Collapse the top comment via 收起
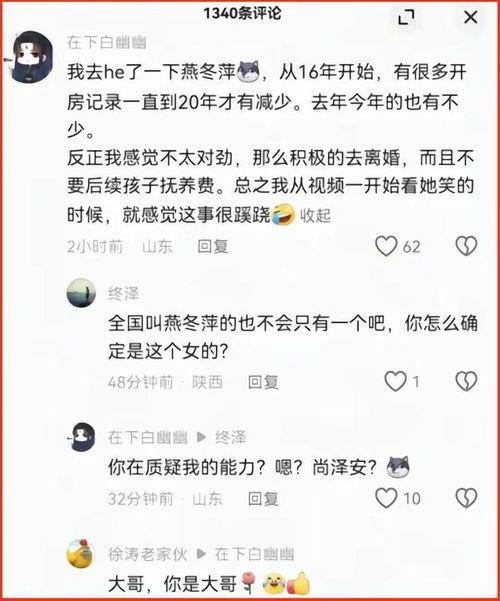The image size is (500, 601). coord(315,215)
